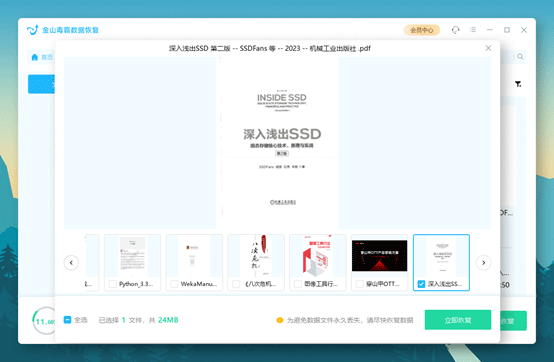The height and width of the screenshot is (362, 554).
Task: Click the 为避免数据文件永久丢失 notice text
Action: pyautogui.click(x=350, y=320)
